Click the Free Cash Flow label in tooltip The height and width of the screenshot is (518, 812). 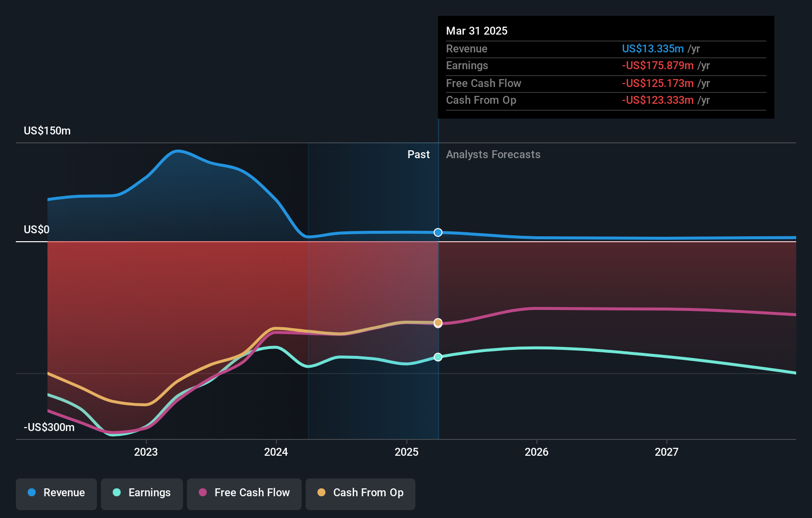point(484,83)
